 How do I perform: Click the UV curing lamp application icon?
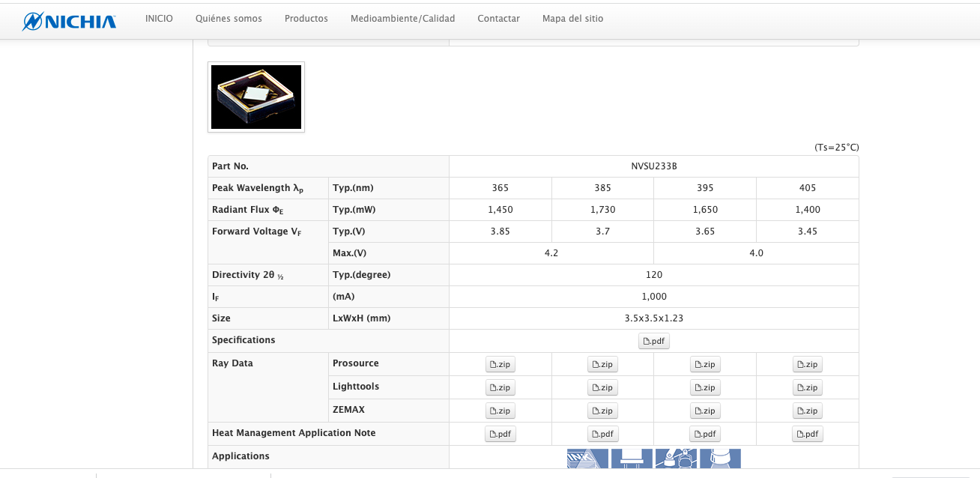click(719, 459)
